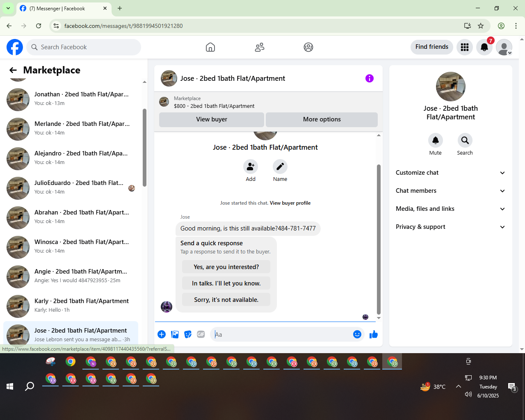Click install app icon in address bar
The height and width of the screenshot is (420, 525).
468,26
